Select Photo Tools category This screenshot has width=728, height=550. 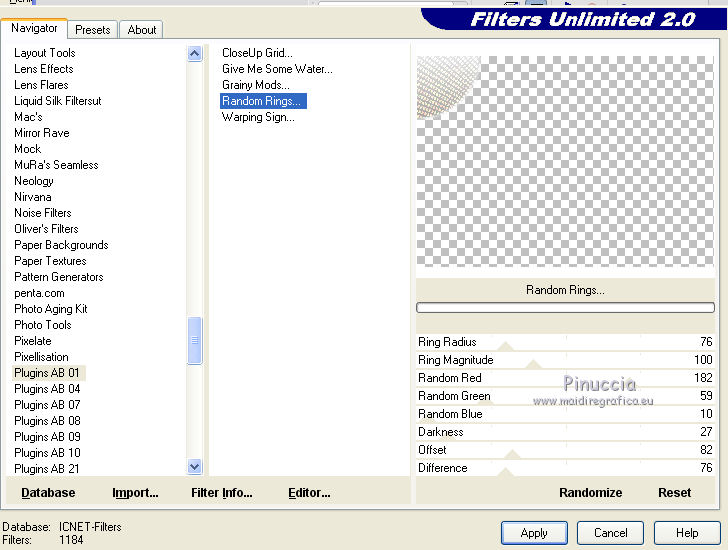(43, 325)
